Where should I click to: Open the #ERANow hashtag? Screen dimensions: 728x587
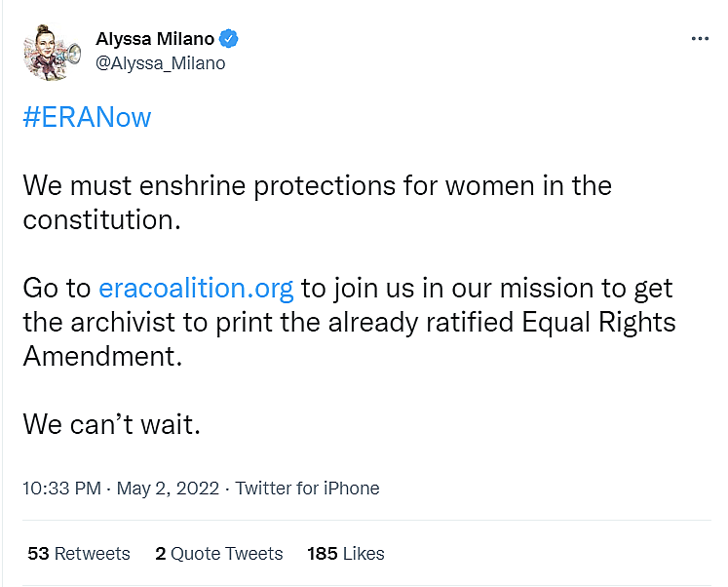click(x=87, y=118)
